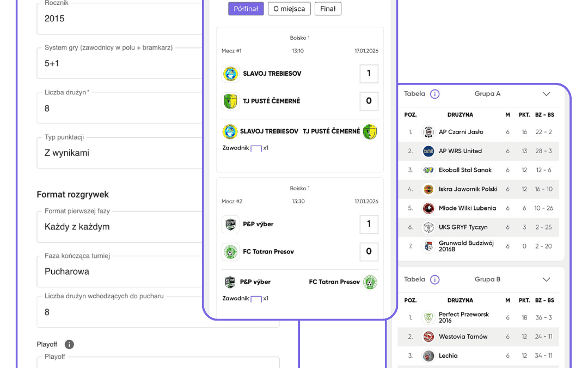Collapse the Grupa A table with its chevron

(546, 94)
